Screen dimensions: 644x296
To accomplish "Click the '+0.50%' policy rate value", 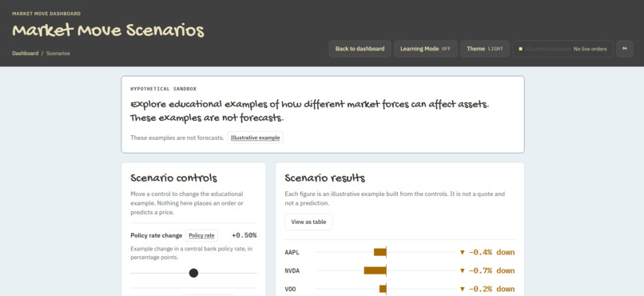I will click(x=244, y=235).
